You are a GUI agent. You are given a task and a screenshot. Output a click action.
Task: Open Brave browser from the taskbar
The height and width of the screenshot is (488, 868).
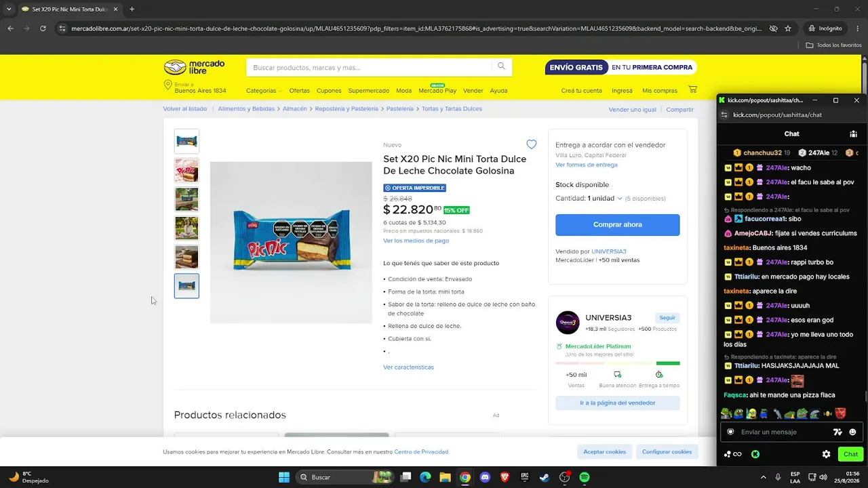coord(505,477)
